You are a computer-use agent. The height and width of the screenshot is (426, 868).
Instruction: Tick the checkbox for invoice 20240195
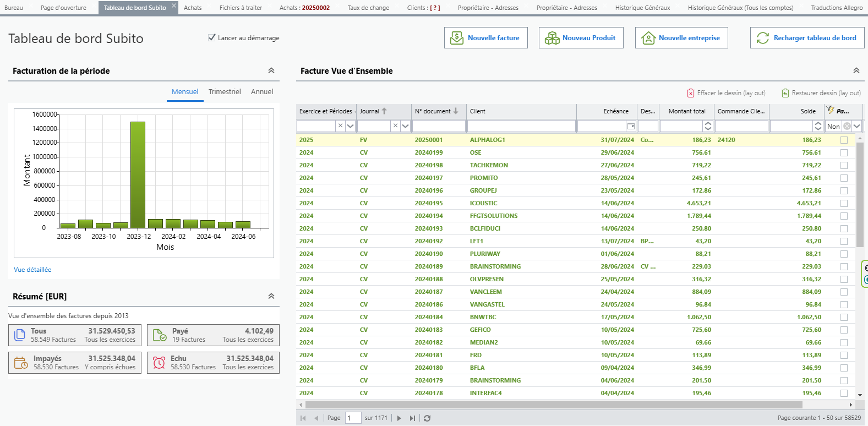pos(844,203)
